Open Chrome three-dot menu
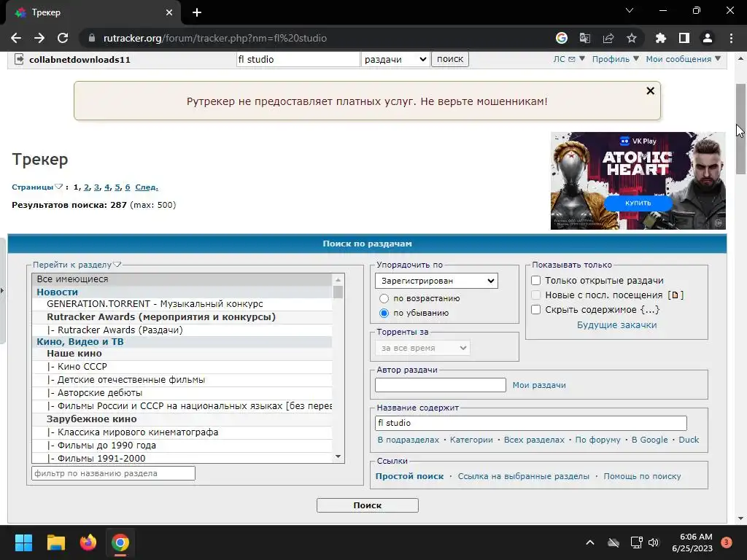747x560 pixels. coord(731,38)
